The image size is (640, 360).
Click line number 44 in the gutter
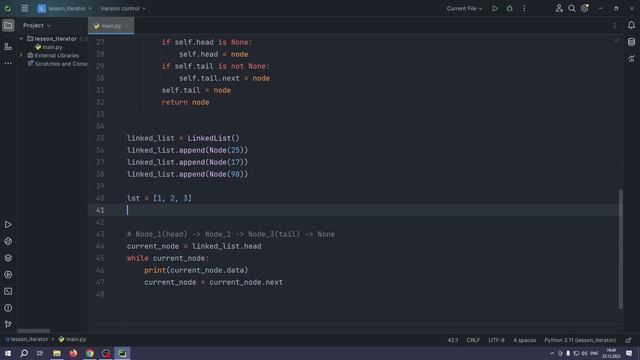click(x=100, y=246)
